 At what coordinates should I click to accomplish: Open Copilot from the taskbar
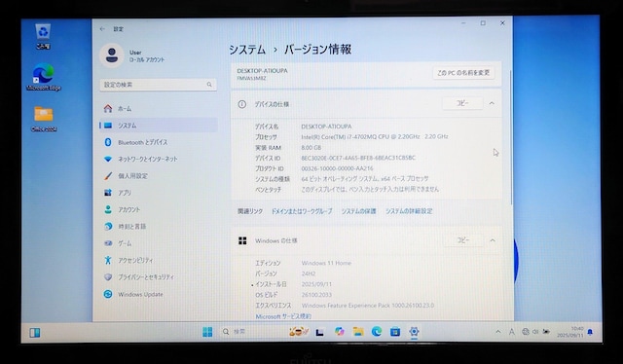pyautogui.click(x=339, y=332)
